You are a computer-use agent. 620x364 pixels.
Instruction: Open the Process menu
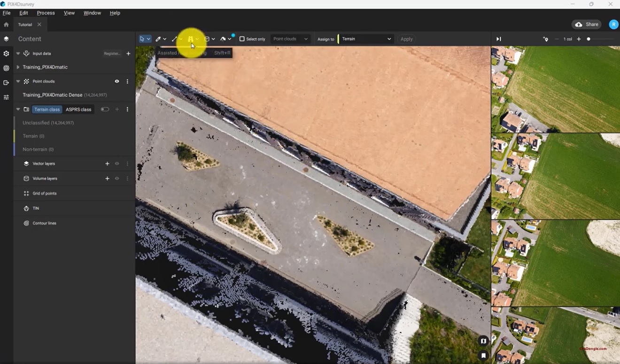click(46, 13)
